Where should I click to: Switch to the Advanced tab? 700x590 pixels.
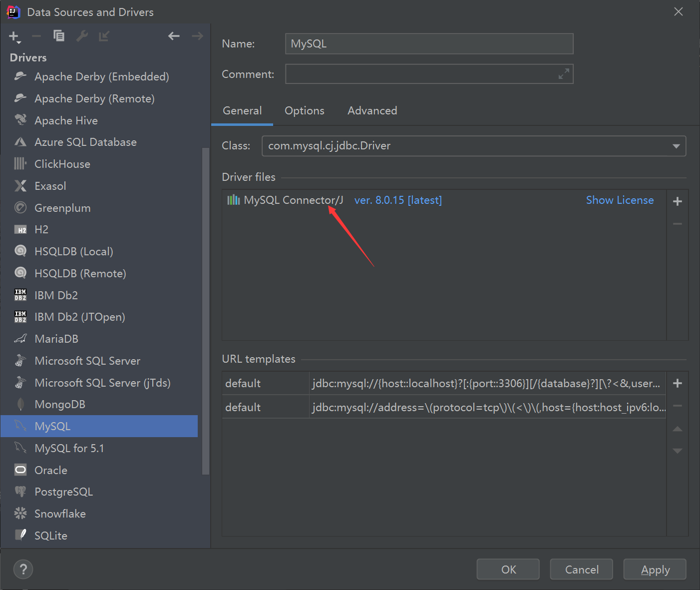point(372,111)
